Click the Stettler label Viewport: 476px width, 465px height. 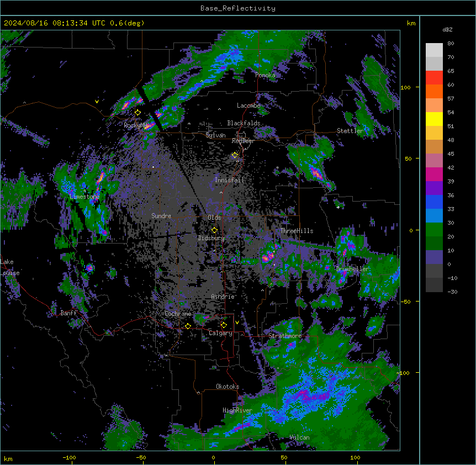click(x=350, y=131)
